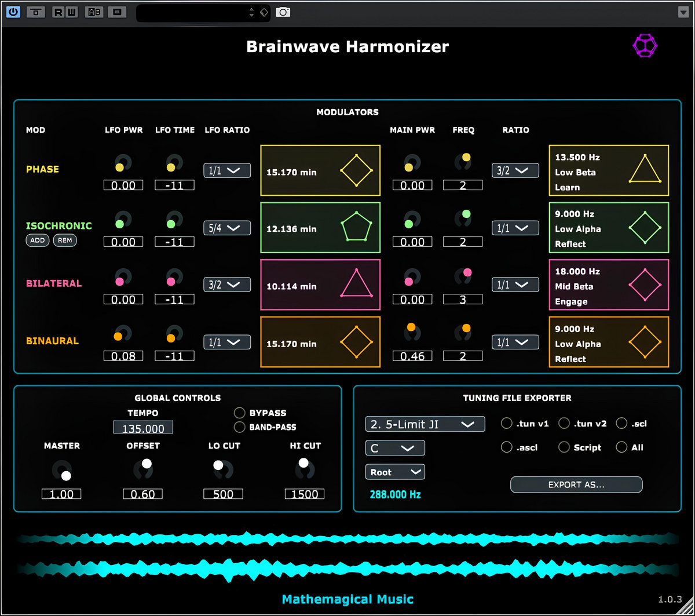Click the camera snapshot icon
Image resolution: width=695 pixels, height=616 pixels.
tap(283, 12)
